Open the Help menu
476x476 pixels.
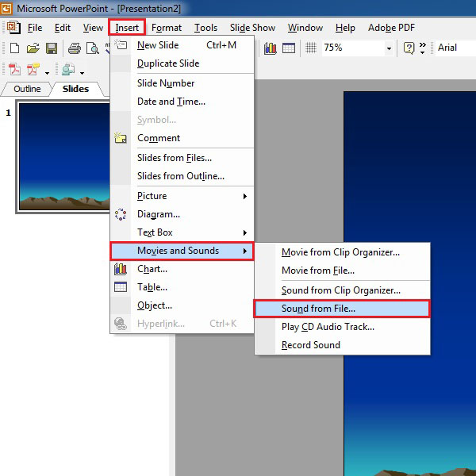(x=345, y=28)
